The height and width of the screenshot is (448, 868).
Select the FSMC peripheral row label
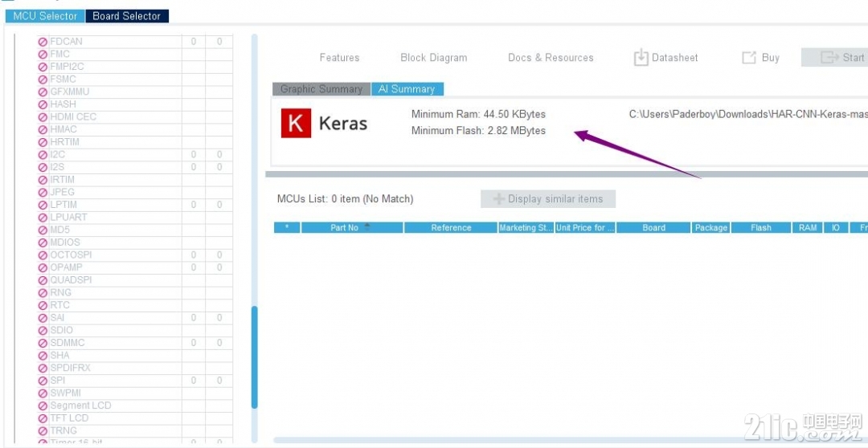pyautogui.click(x=63, y=79)
